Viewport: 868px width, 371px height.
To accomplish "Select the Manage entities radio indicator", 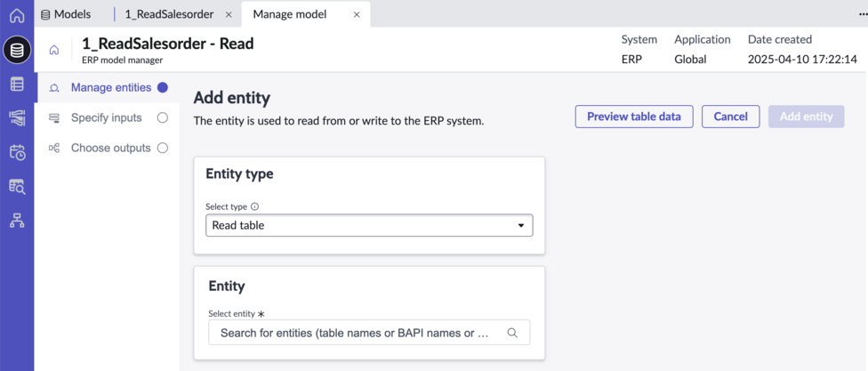I will click(x=162, y=87).
